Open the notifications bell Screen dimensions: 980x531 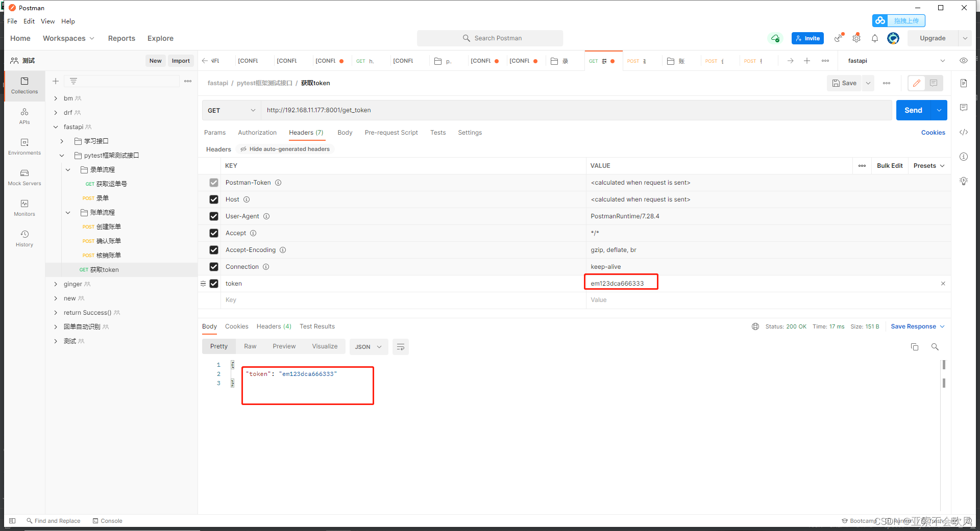tap(875, 38)
